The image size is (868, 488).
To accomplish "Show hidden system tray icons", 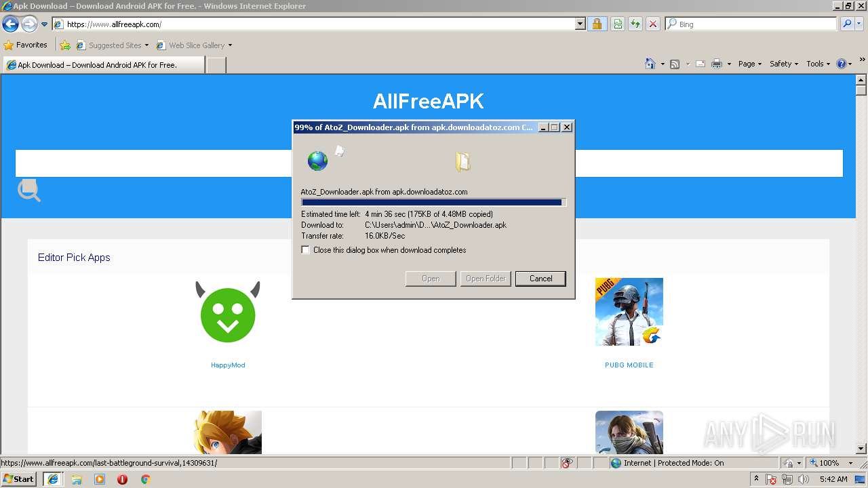I will [x=757, y=479].
